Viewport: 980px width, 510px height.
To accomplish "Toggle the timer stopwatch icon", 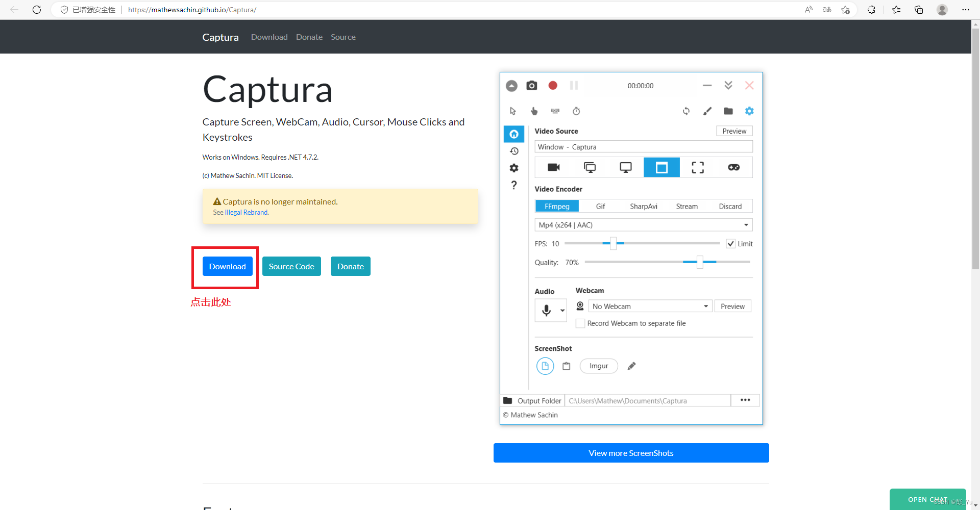I will pyautogui.click(x=576, y=111).
